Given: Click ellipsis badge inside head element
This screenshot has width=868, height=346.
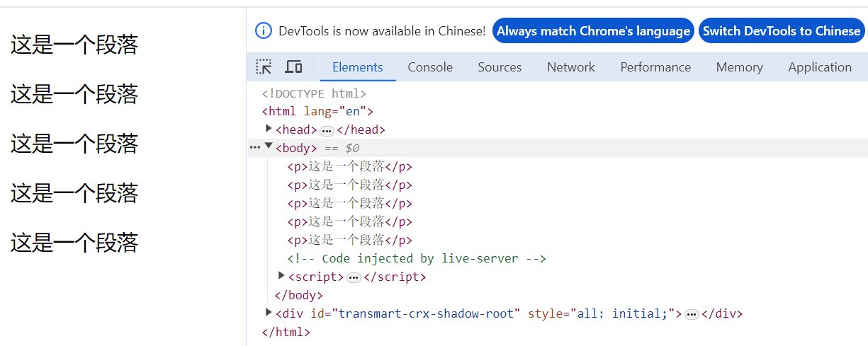Looking at the screenshot, I should (x=327, y=130).
